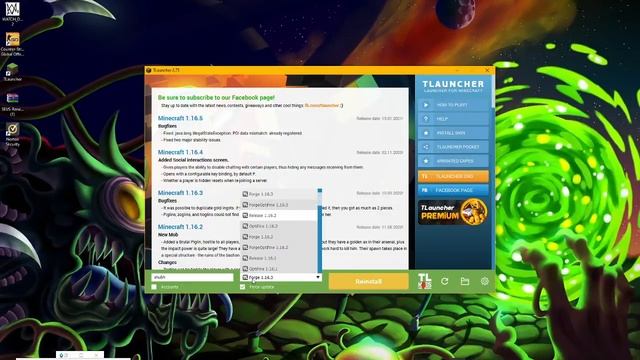Click the Minecraft 1.16.5 heading

click(180, 118)
